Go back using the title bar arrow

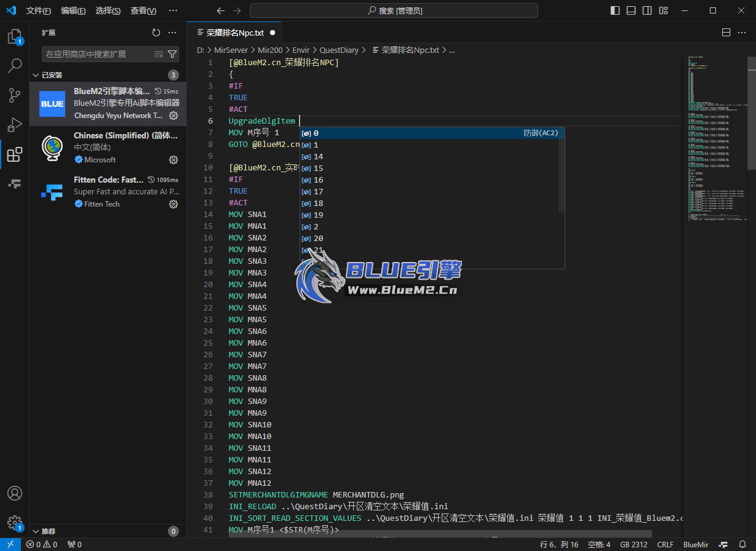point(221,10)
